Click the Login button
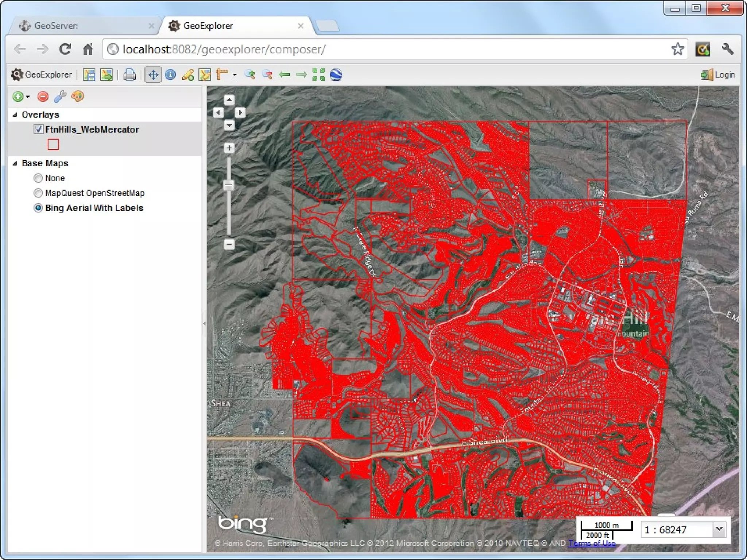 point(718,75)
